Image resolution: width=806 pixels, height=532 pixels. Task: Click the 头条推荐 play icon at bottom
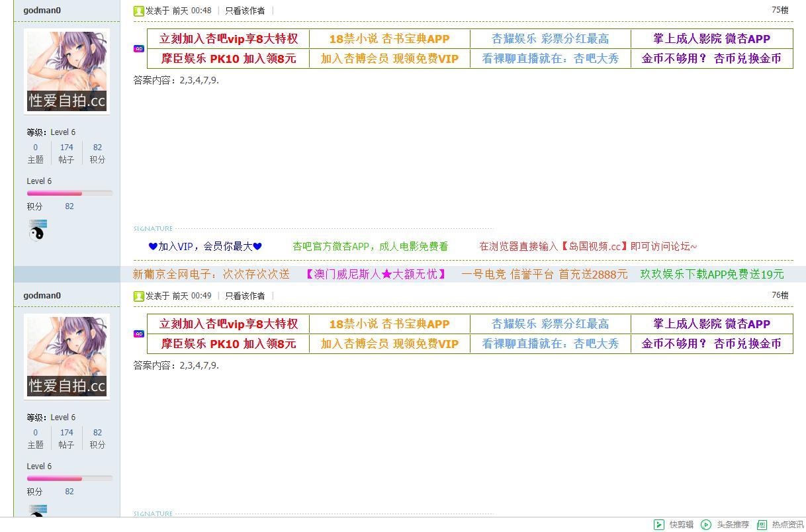[x=705, y=524]
